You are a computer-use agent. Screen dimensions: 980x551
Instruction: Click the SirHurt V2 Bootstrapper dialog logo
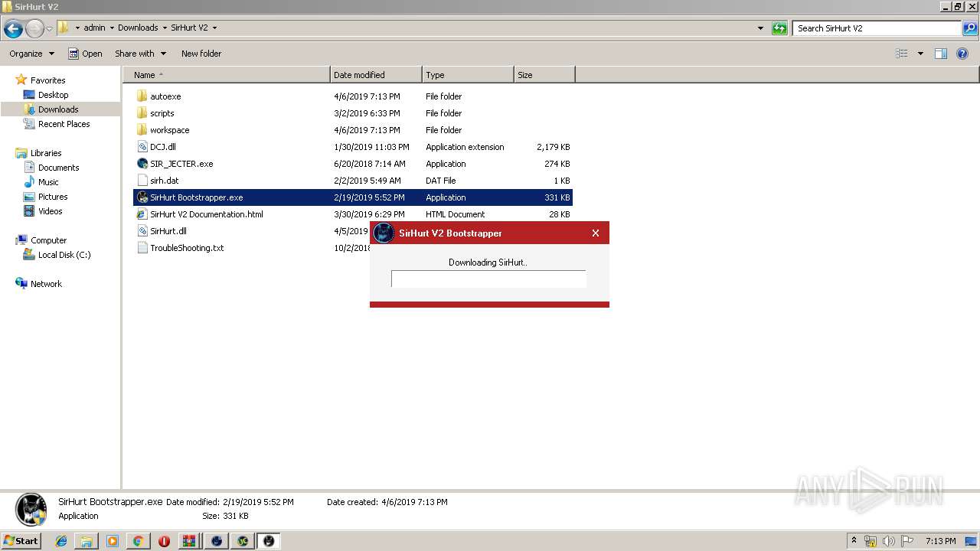pos(384,233)
